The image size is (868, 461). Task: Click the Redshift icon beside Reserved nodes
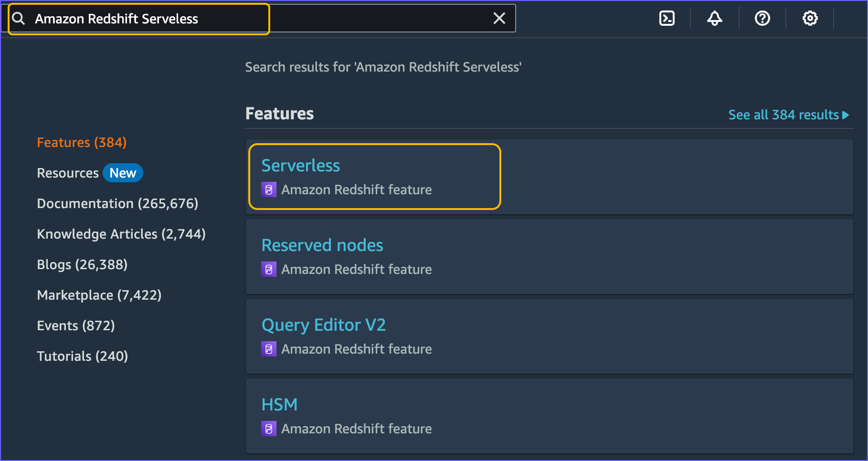click(x=269, y=269)
